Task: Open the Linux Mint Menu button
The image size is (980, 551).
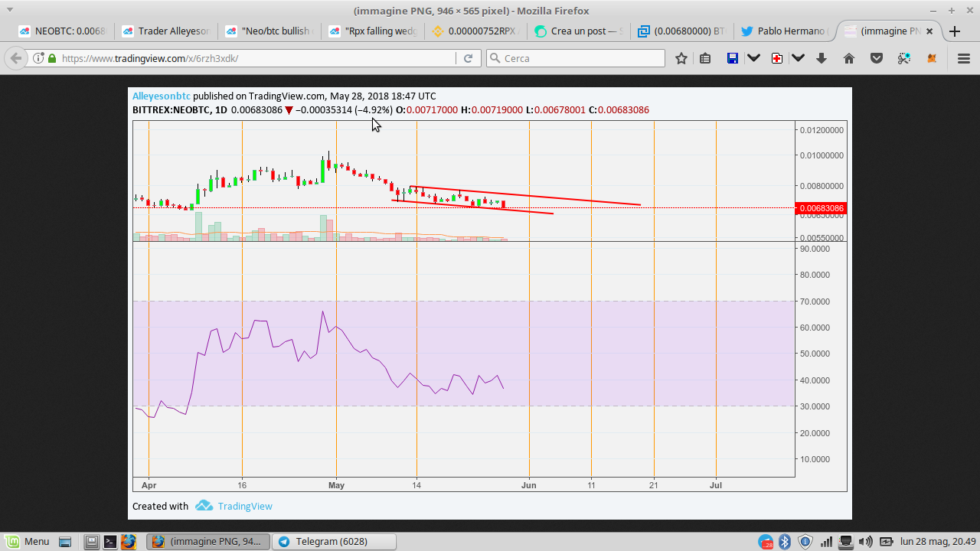Action: pyautogui.click(x=28, y=542)
